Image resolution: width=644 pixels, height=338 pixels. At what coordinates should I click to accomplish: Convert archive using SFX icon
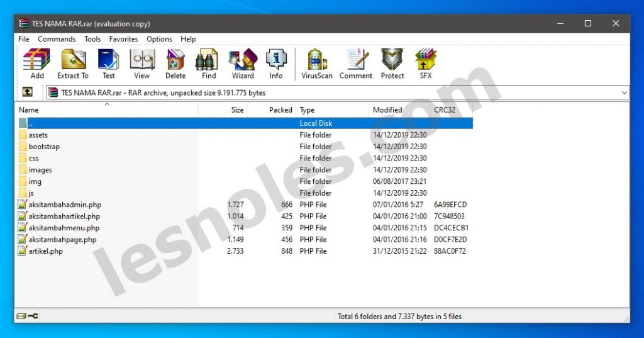426,64
